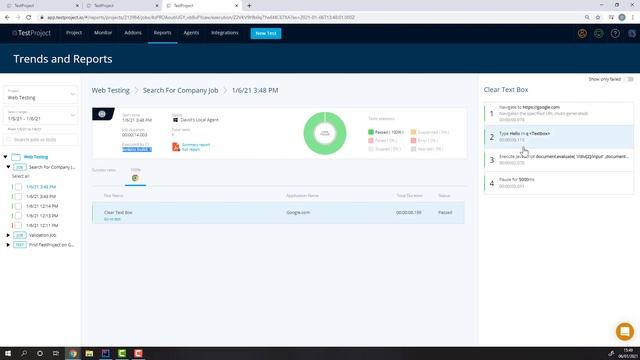The height and width of the screenshot is (360, 640).
Task: Open the user profile avatar in header
Action: (x=632, y=33)
